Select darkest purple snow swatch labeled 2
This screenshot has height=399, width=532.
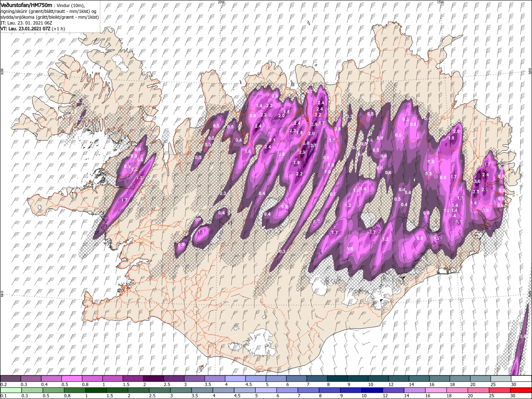pos(153,379)
